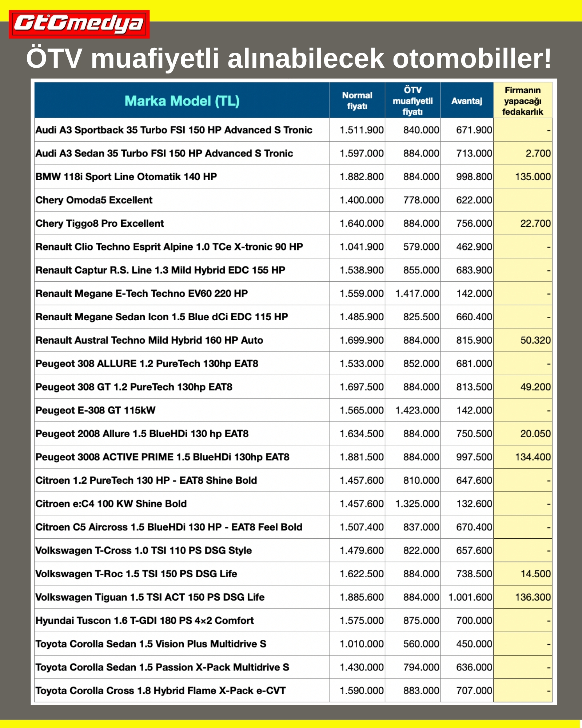Select Peugeot 3008 ACTIVE PRIME model name
Viewport: 582px width, 728px height.
coord(162,457)
